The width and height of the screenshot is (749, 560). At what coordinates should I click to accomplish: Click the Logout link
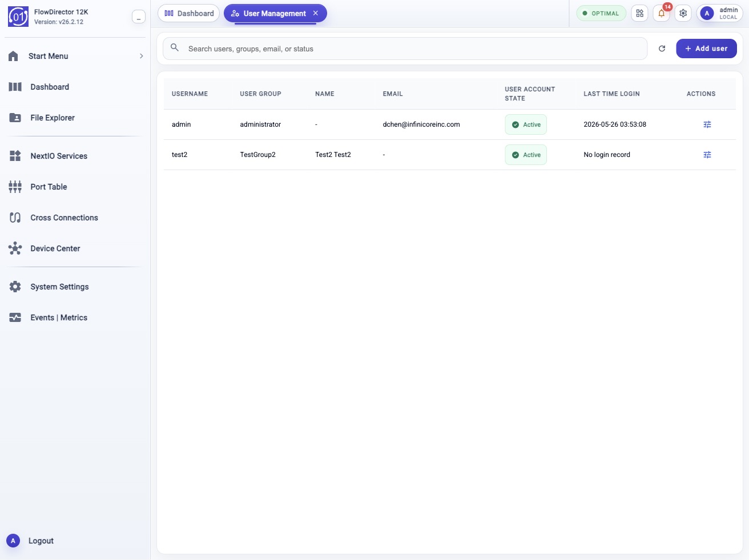[x=41, y=541]
